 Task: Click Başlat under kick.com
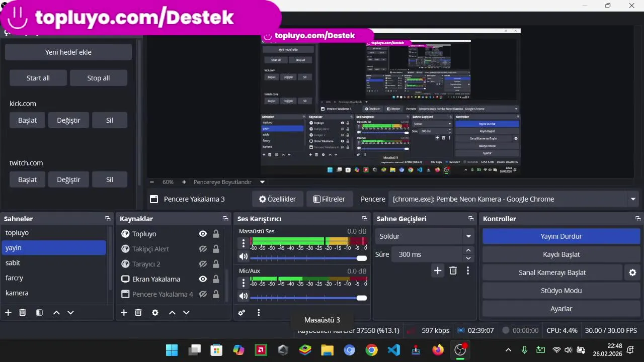tap(27, 121)
